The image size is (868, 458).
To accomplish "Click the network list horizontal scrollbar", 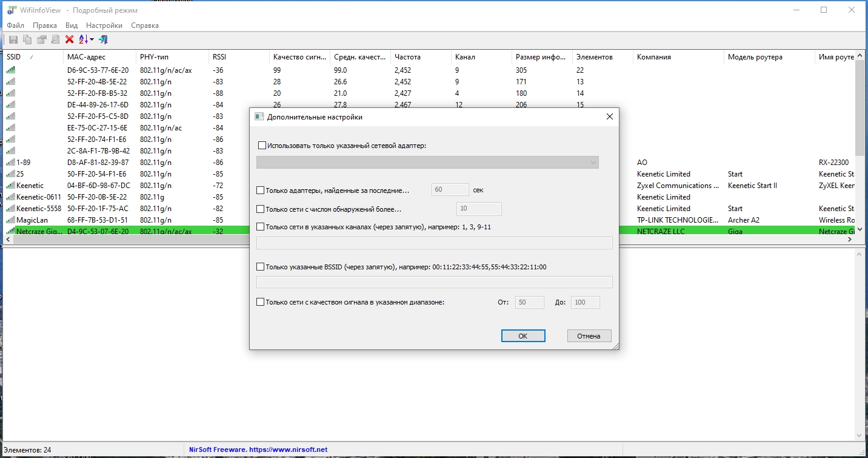I will pos(429,240).
